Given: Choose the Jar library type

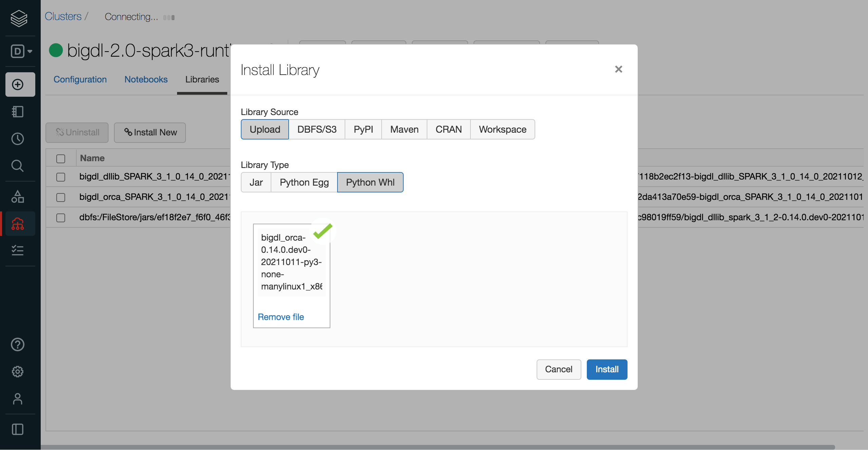Looking at the screenshot, I should tap(256, 182).
